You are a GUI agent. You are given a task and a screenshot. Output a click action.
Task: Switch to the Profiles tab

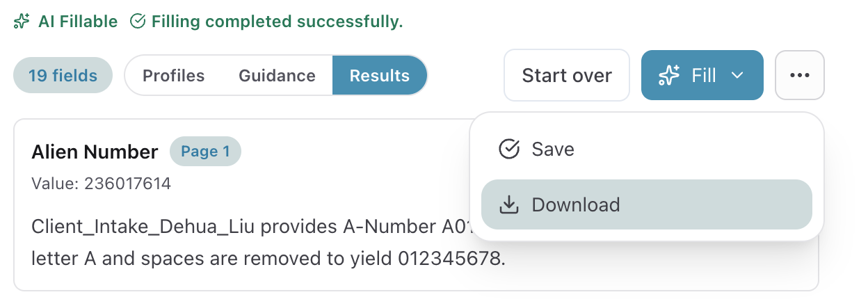pos(174,75)
